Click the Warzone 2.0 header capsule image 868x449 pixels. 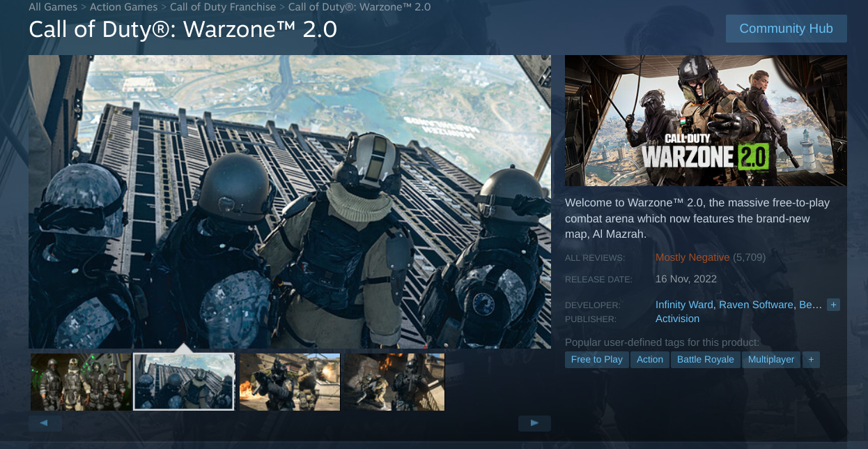coord(706,121)
